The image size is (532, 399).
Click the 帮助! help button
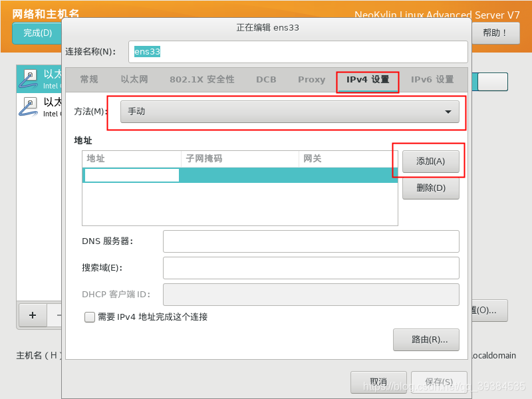point(495,33)
